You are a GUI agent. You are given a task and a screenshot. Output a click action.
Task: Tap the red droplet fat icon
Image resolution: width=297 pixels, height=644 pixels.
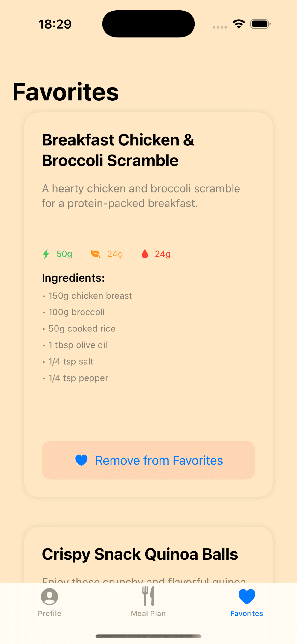145,254
